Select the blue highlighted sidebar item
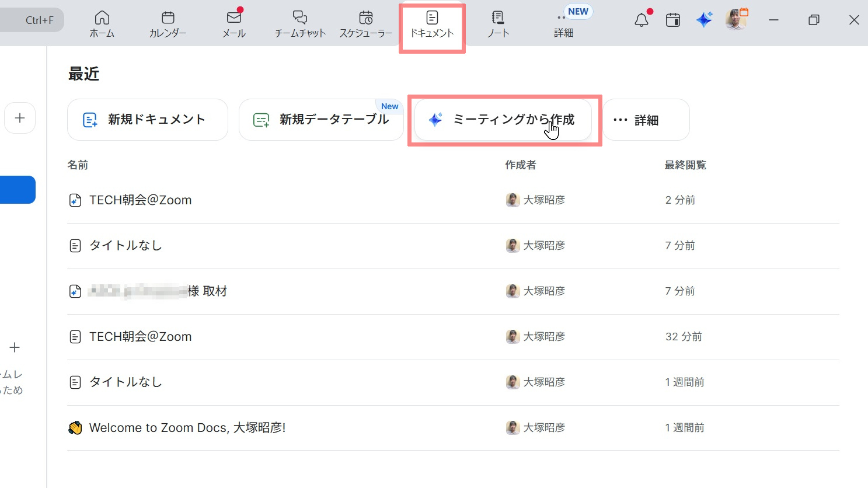Image resolution: width=868 pixels, height=488 pixels. [x=18, y=190]
